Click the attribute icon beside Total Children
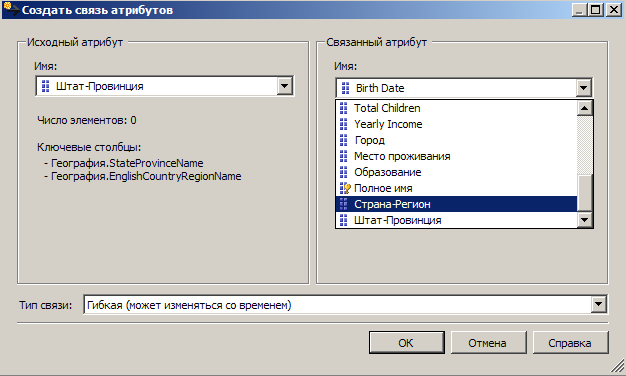 [x=343, y=108]
